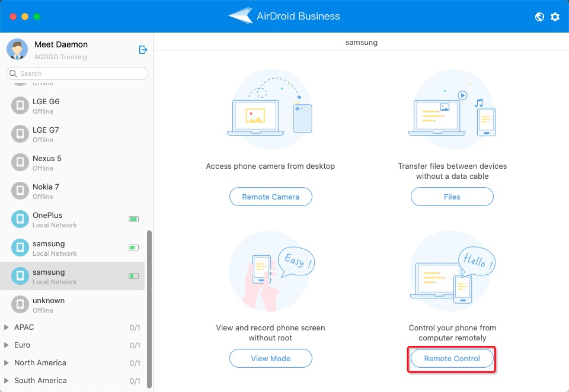Click the Easy! view mode illustration

(x=271, y=271)
